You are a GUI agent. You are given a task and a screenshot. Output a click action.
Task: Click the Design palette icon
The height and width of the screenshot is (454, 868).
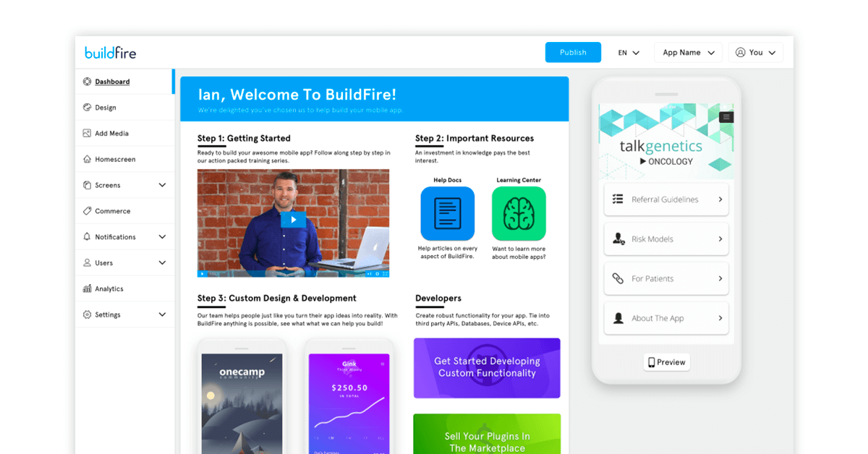tap(87, 108)
